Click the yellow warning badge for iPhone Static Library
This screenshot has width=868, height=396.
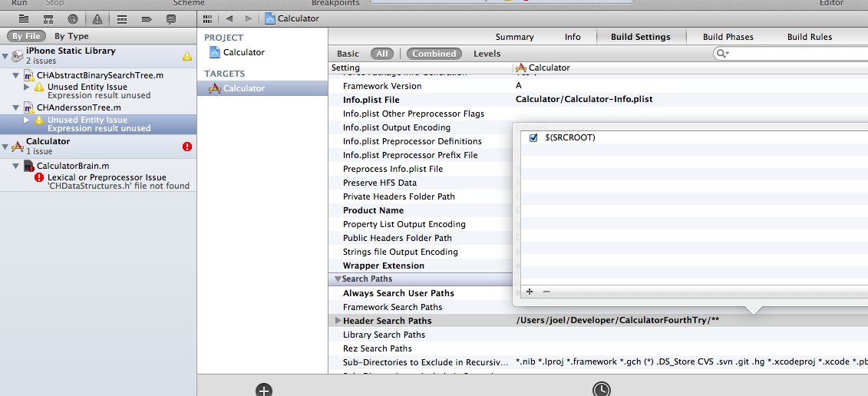click(x=187, y=56)
